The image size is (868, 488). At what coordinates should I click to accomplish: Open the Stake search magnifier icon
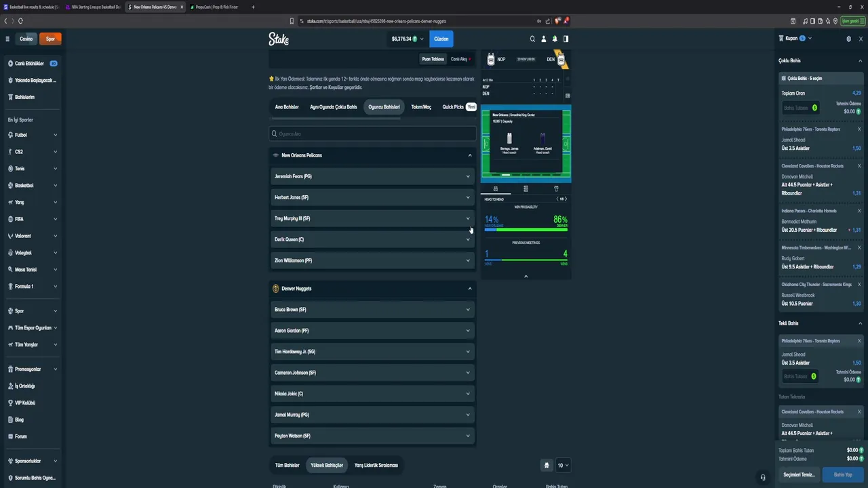pyautogui.click(x=532, y=39)
